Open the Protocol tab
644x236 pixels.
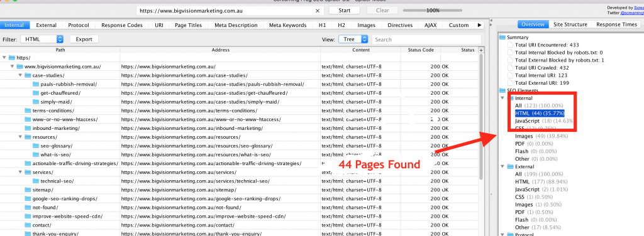pyautogui.click(x=79, y=25)
